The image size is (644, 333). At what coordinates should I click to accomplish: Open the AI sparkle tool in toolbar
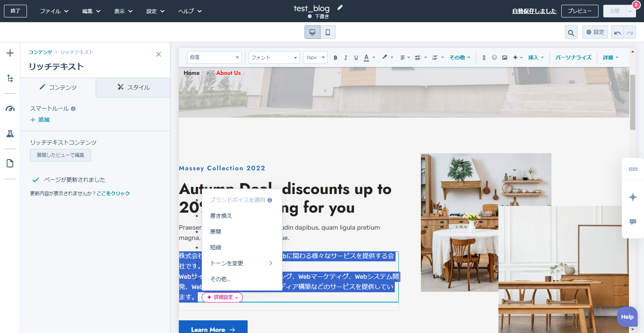pos(518,58)
